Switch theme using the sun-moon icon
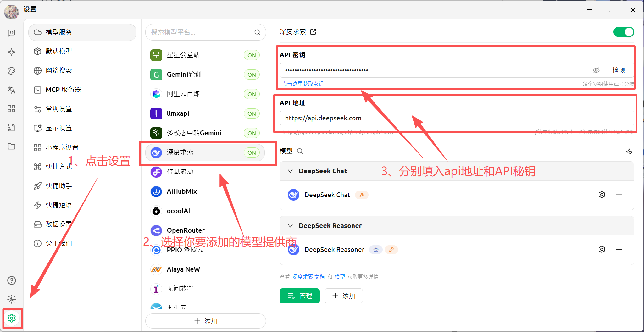 pyautogui.click(x=12, y=299)
